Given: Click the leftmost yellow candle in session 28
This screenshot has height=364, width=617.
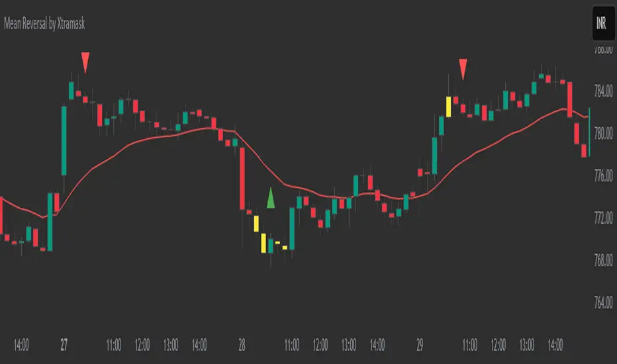Looking at the screenshot, I should [256, 223].
